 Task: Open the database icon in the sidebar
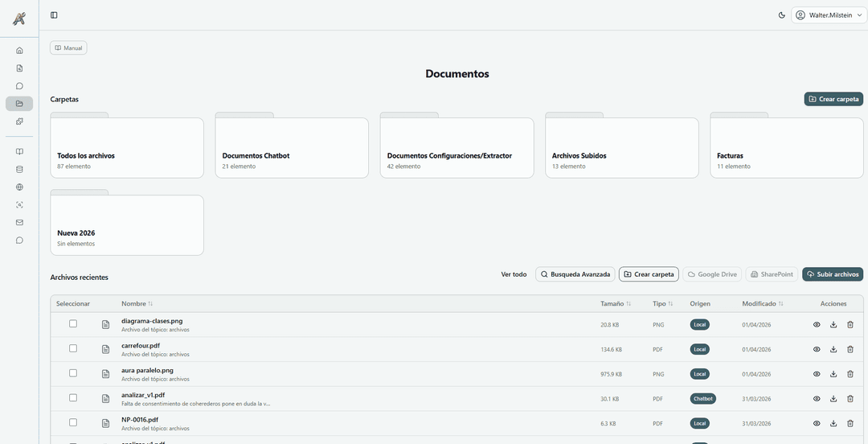(x=19, y=169)
